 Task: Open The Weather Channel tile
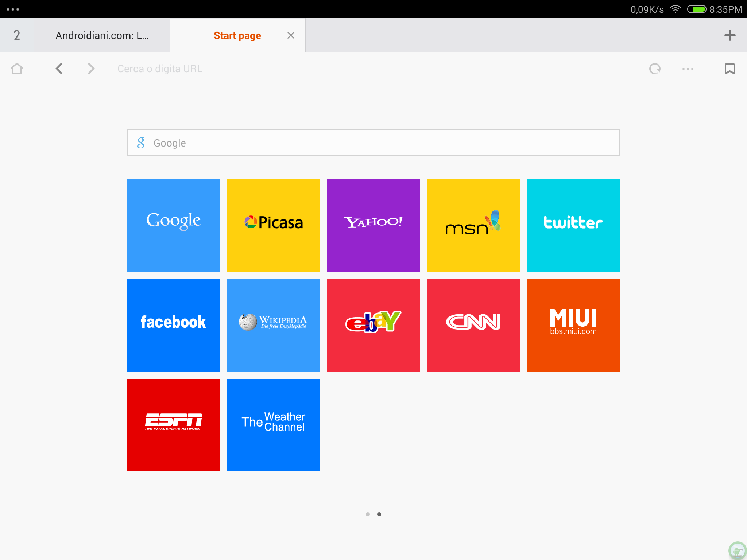point(274,425)
